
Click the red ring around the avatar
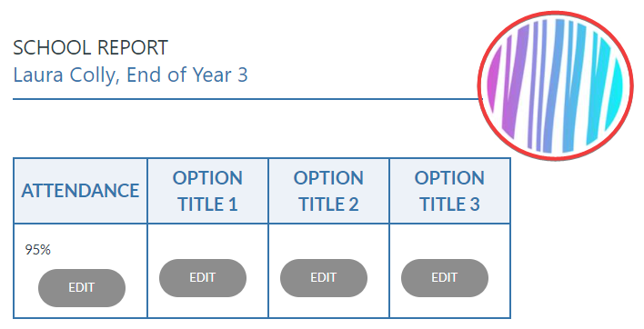pyautogui.click(x=556, y=13)
